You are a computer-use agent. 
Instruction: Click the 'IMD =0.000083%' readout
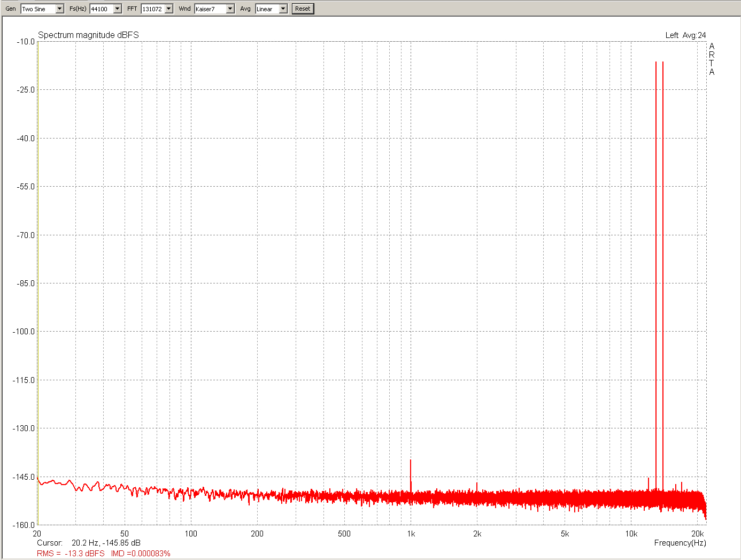[x=141, y=553]
